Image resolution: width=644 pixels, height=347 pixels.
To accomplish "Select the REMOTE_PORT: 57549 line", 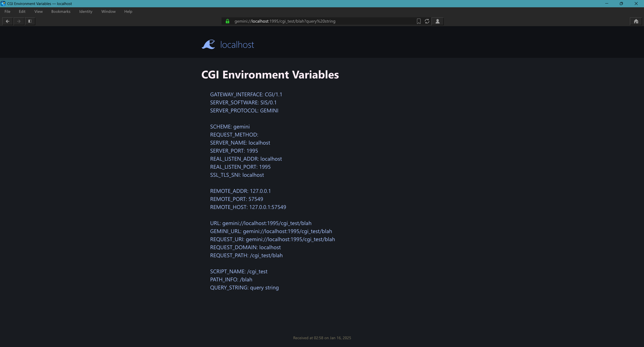I will pos(237,199).
